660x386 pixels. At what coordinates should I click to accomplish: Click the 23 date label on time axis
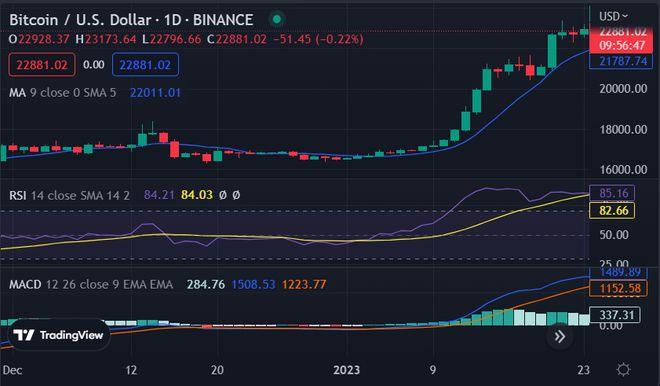click(583, 370)
